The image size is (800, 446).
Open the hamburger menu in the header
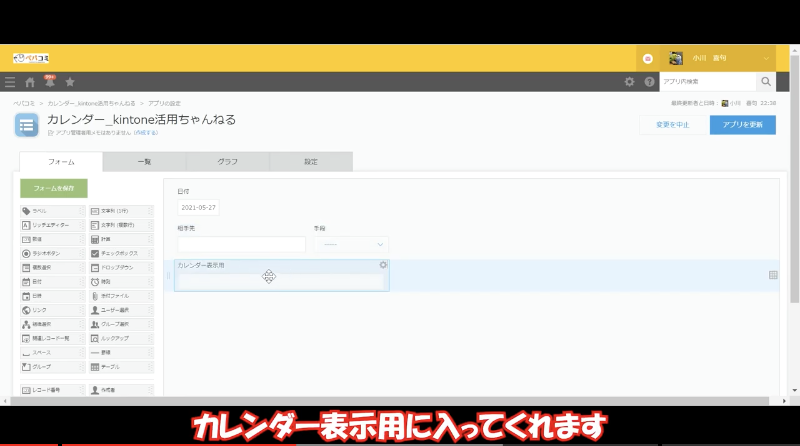tap(10, 82)
